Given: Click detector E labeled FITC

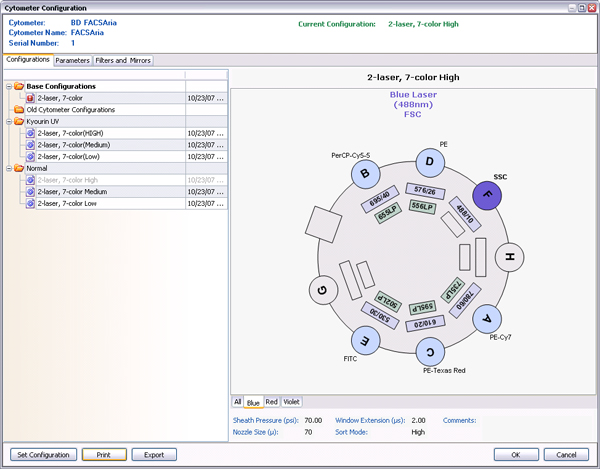Looking at the screenshot, I should [x=367, y=341].
